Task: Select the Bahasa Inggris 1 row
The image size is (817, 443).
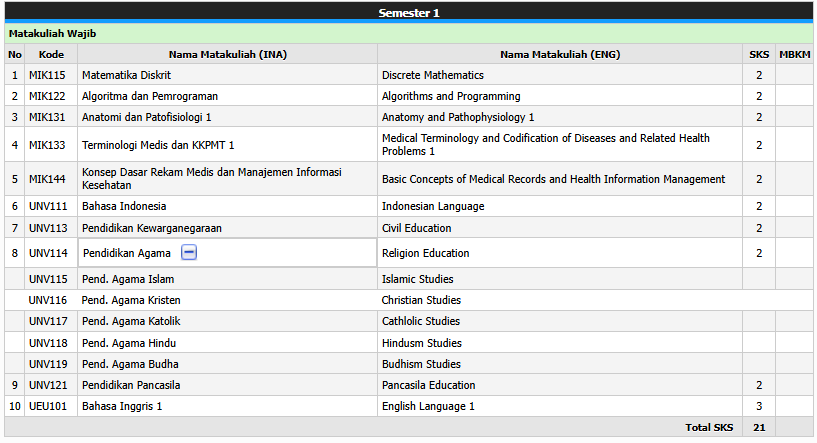Action: click(x=408, y=406)
